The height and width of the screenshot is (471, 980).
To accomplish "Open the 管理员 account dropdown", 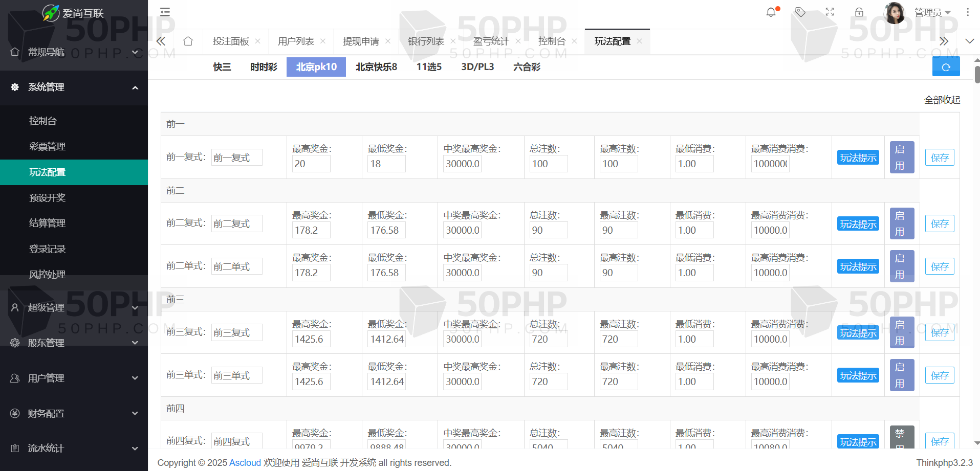I will [x=932, y=12].
